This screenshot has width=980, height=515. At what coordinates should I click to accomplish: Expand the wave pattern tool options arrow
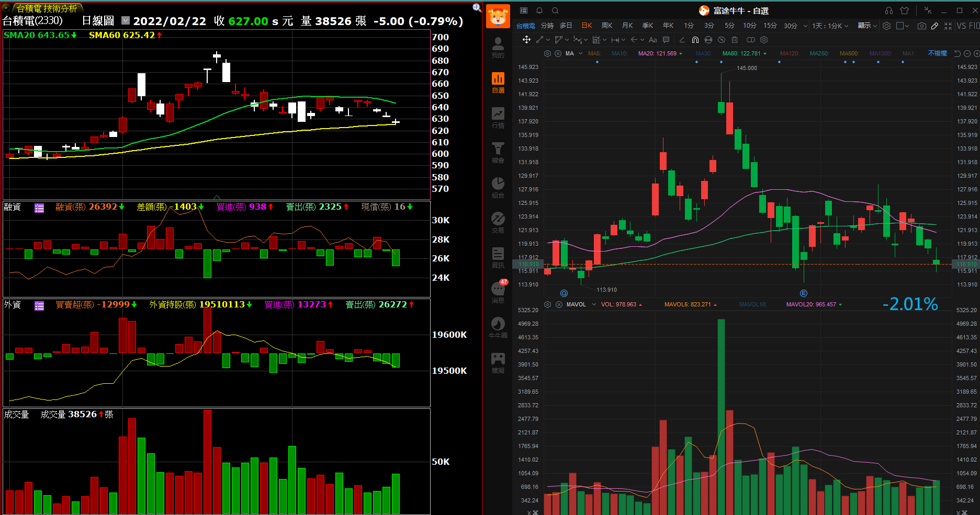pyautogui.click(x=585, y=40)
